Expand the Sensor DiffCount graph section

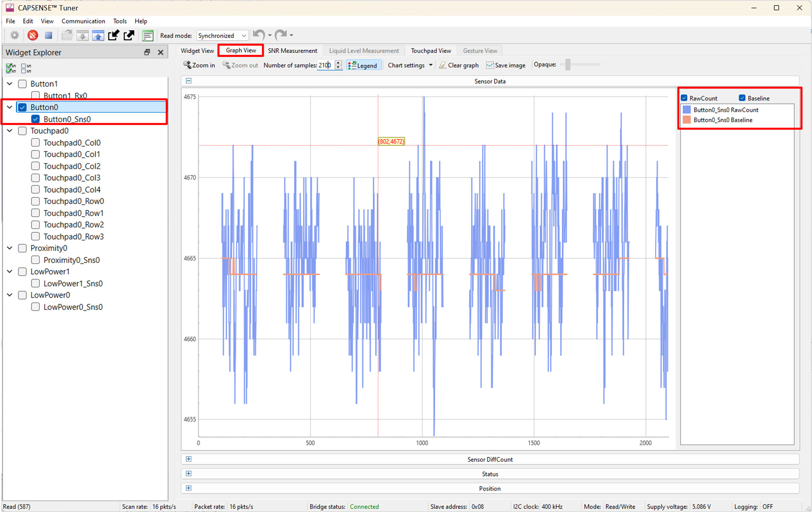pos(189,459)
